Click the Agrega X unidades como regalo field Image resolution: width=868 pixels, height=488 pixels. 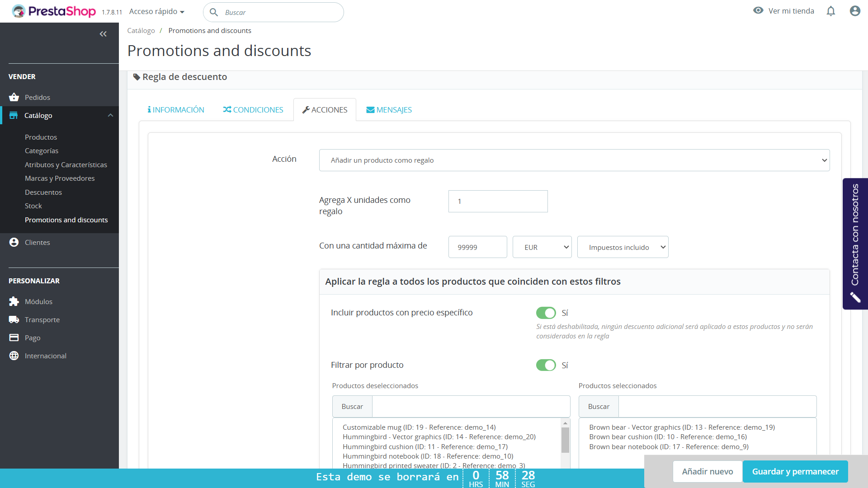coord(498,202)
